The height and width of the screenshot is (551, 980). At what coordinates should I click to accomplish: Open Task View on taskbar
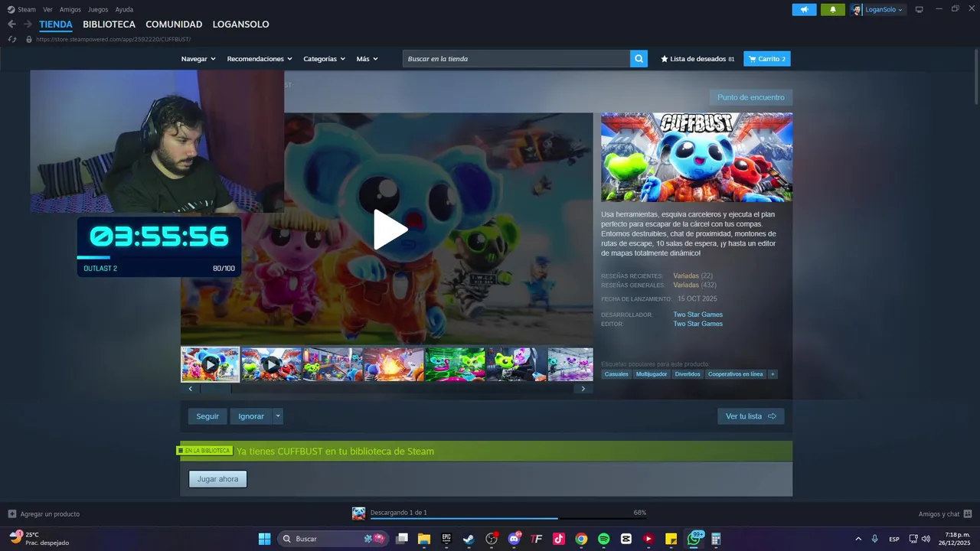[402, 539]
